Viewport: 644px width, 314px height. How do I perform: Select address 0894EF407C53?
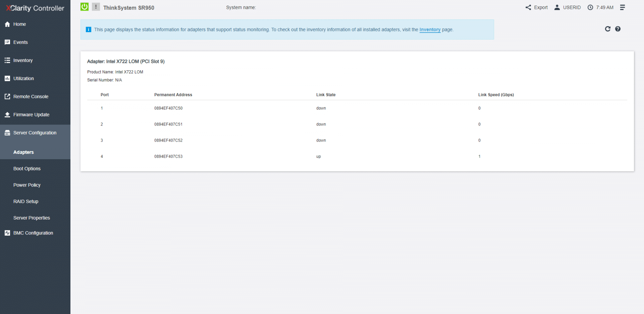pyautogui.click(x=168, y=156)
